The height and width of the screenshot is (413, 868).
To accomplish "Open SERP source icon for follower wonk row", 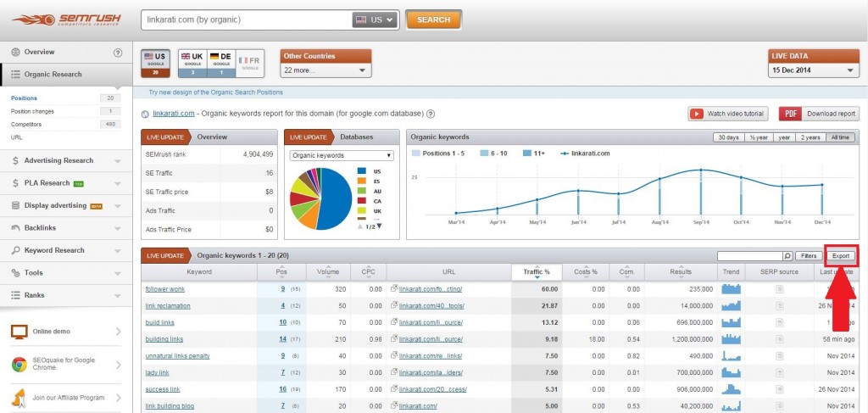I will point(780,289).
